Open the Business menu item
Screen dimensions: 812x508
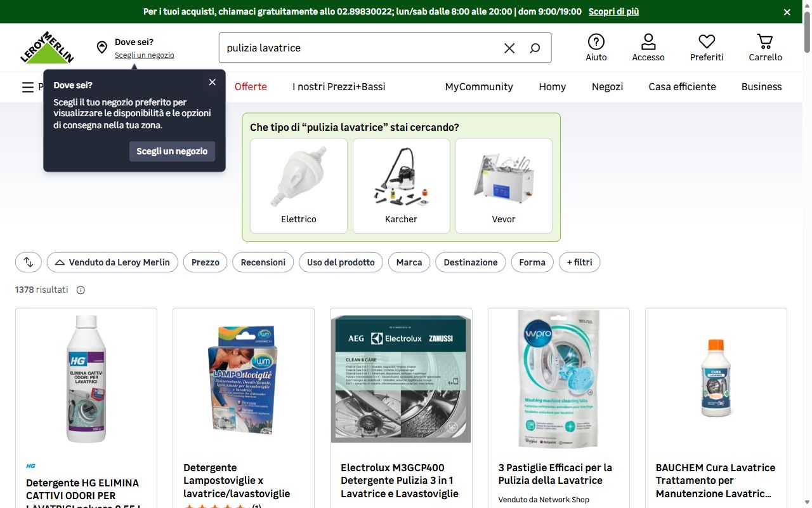click(x=762, y=87)
